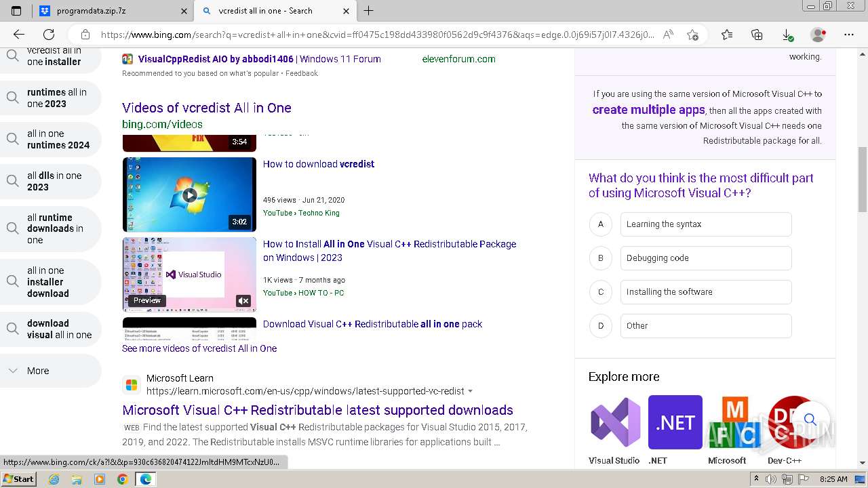The width and height of the screenshot is (868, 488).
Task: Go back to previous page
Action: tap(19, 35)
